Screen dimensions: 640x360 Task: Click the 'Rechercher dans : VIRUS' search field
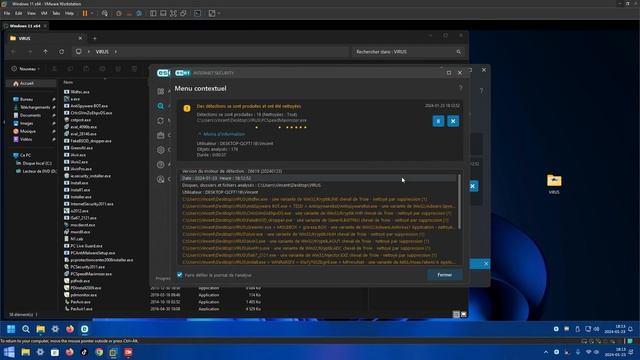pos(408,52)
